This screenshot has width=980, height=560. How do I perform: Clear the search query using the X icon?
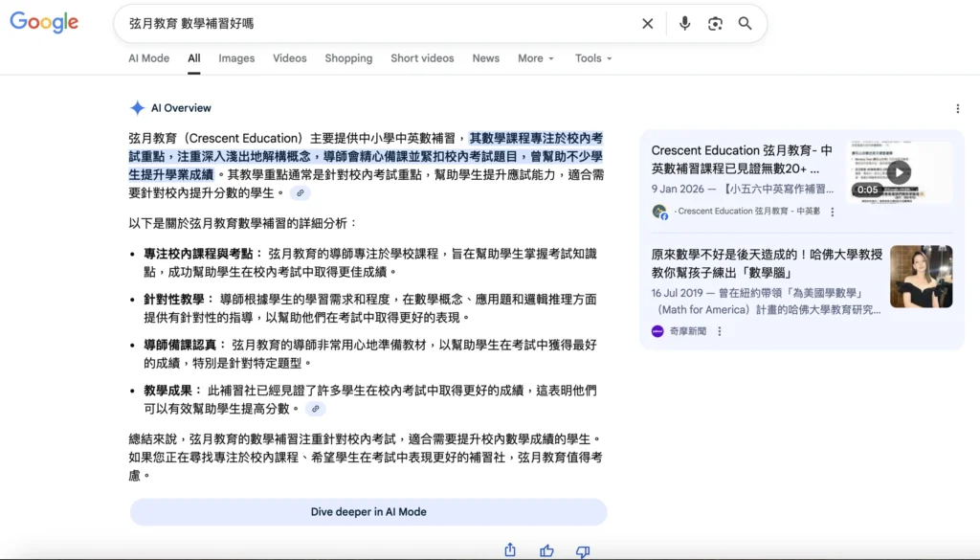pyautogui.click(x=647, y=23)
